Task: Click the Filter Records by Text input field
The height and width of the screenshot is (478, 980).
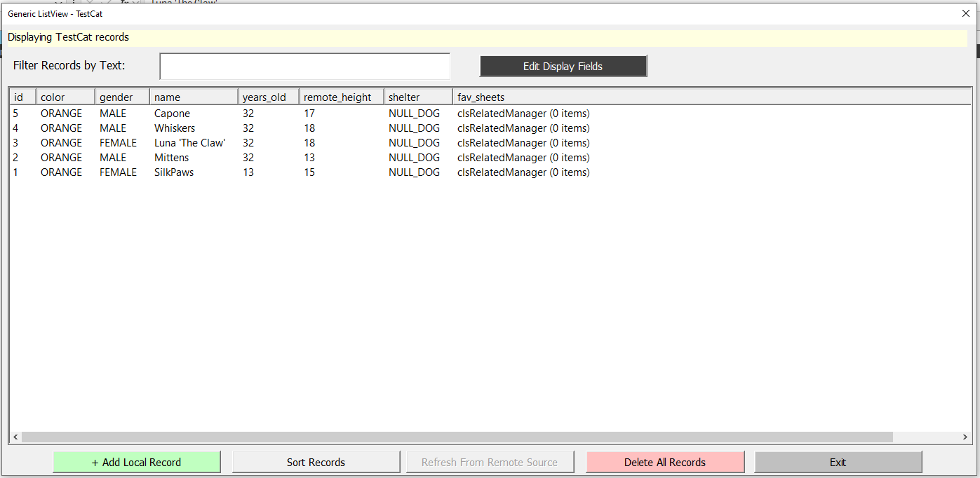Action: [305, 67]
